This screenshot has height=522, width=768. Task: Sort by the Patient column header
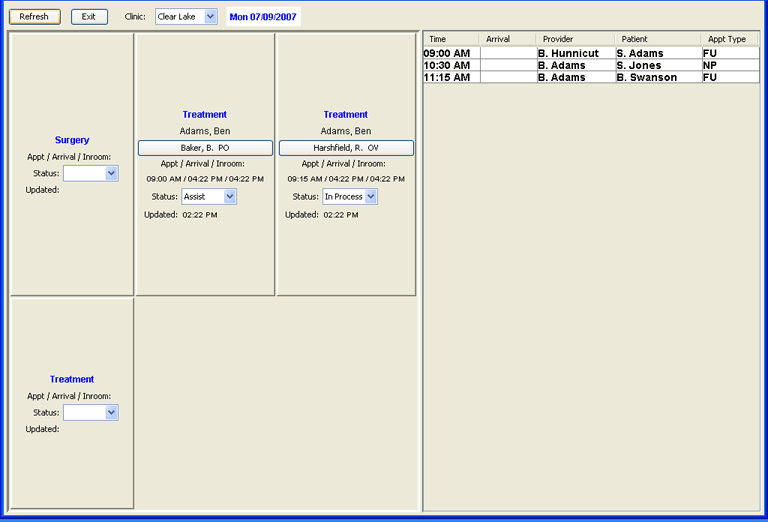point(656,39)
